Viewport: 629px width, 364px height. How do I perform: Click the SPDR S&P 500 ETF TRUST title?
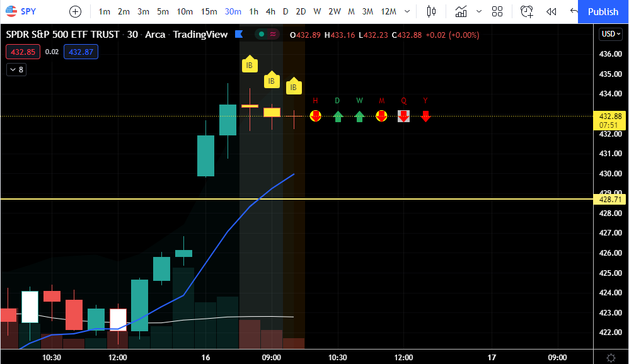(x=62, y=35)
